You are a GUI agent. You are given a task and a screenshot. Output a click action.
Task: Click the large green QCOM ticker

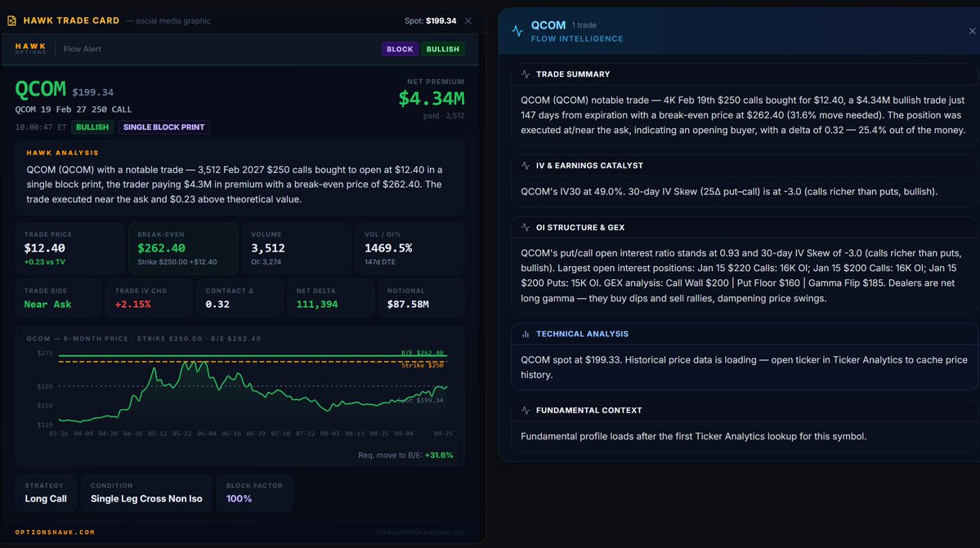pos(41,89)
